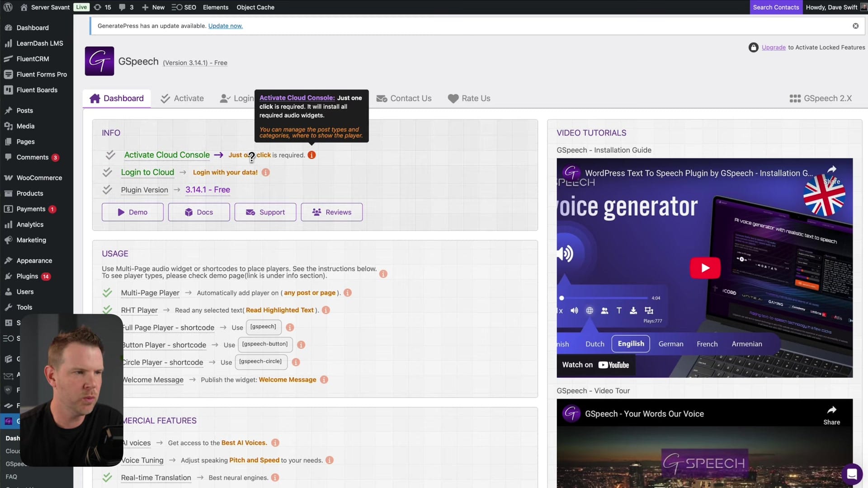Screen dimensions: 868x488
Task: Open Analytics sidebar menu
Action: click(30, 225)
